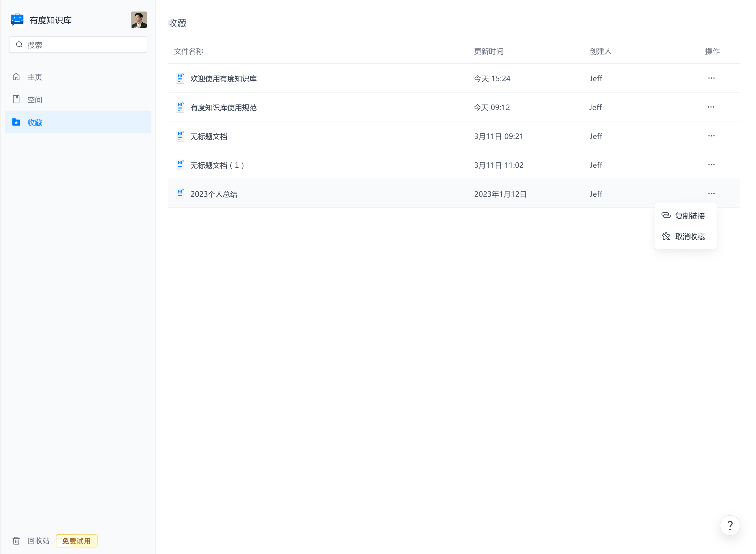Open the document 欢迎使用有度知识库
The height and width of the screenshot is (554, 756).
[223, 79]
